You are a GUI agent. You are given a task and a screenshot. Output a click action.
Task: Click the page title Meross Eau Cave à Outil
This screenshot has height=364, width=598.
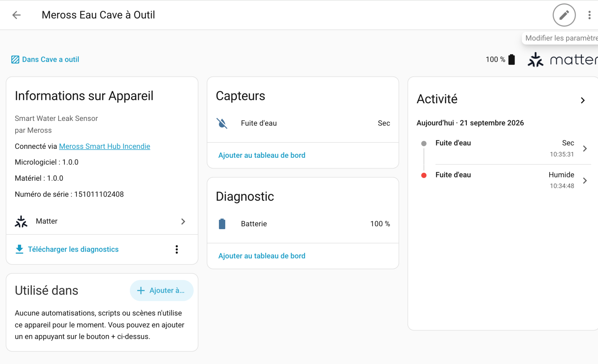[x=98, y=15]
